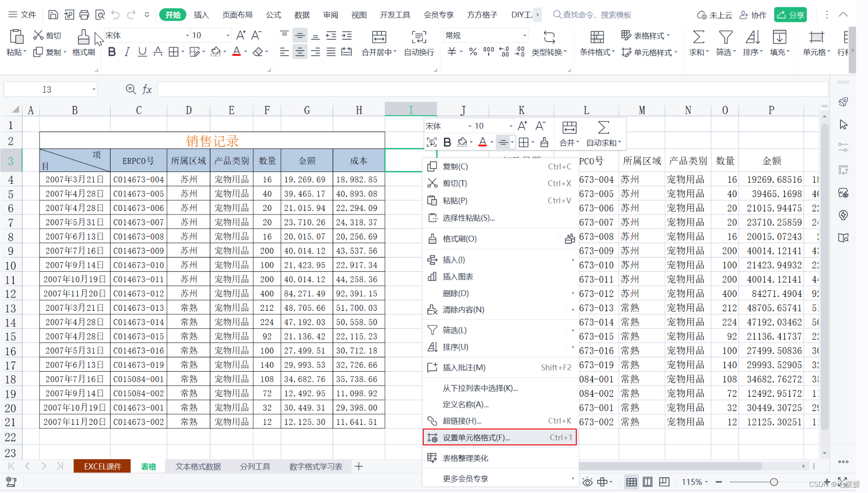Screen dimensions: 868x493
Task: Toggle Underline formatting in ribbon
Action: pos(142,52)
